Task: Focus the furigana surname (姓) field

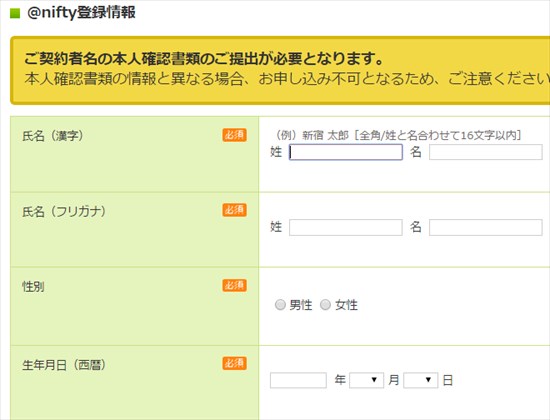Action: coord(346,227)
